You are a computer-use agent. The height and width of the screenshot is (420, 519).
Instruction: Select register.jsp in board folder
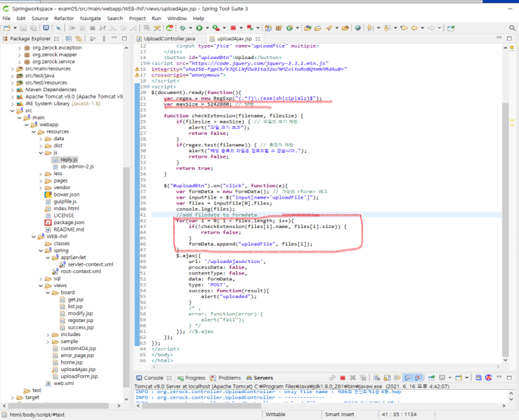81,321
